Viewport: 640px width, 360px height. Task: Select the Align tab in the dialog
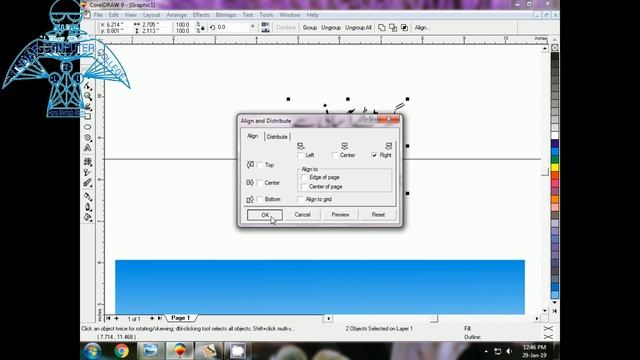point(253,136)
